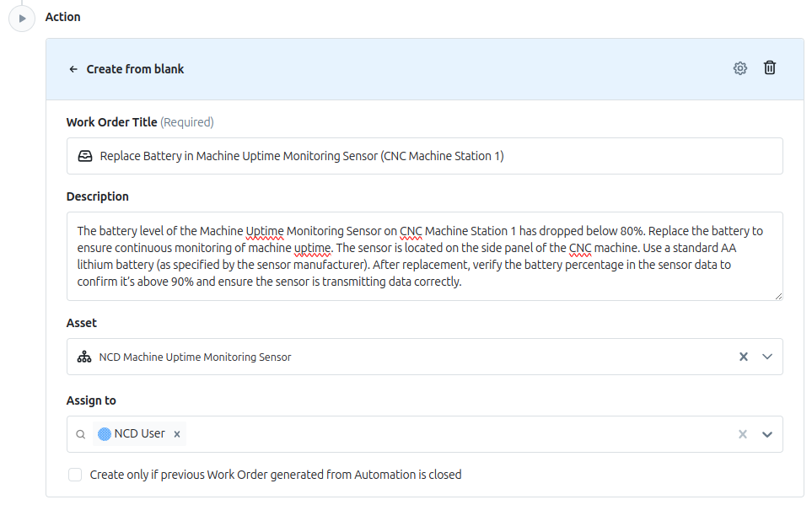This screenshot has height=505, width=812.
Task: Click the description resize handle corner
Action: click(778, 296)
